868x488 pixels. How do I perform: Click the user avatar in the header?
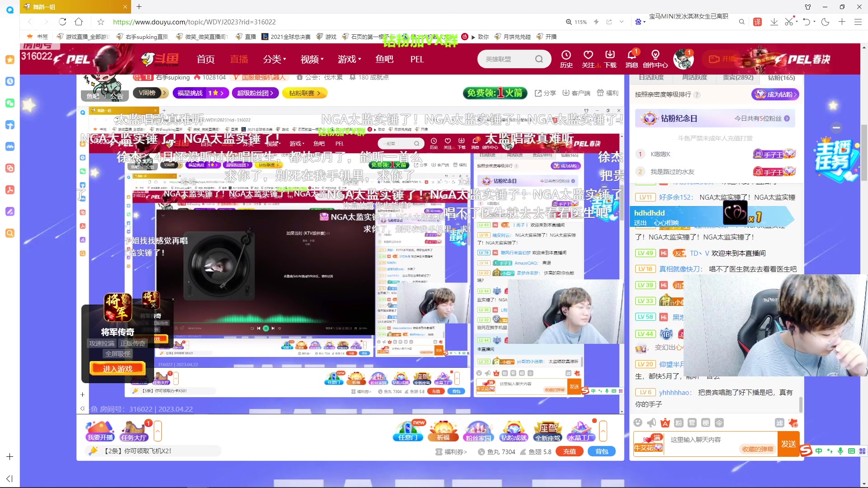[683, 60]
